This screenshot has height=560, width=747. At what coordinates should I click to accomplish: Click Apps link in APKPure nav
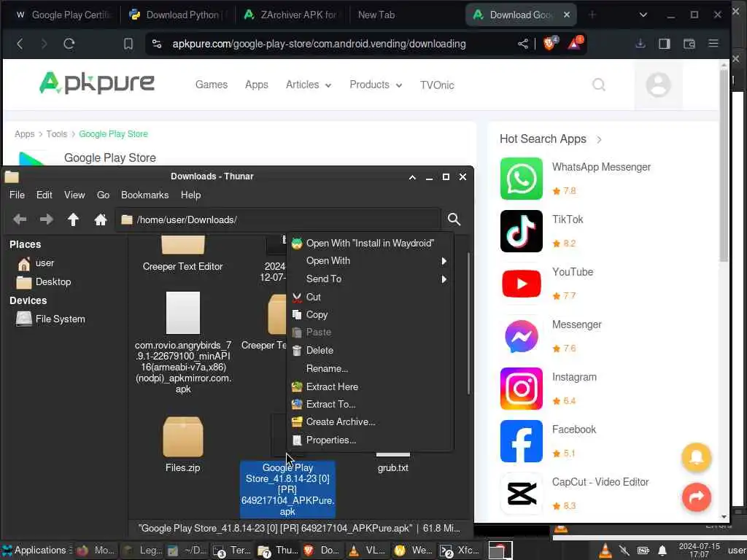[x=256, y=85]
